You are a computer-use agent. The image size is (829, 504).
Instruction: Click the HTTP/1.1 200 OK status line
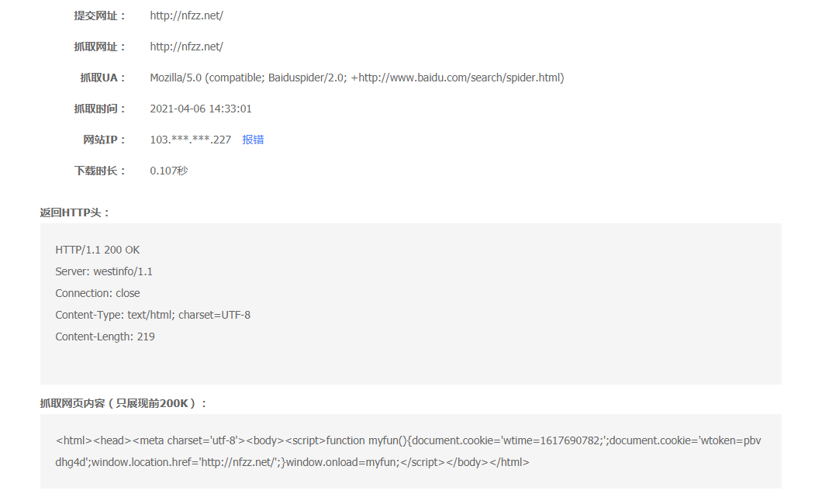(98, 250)
